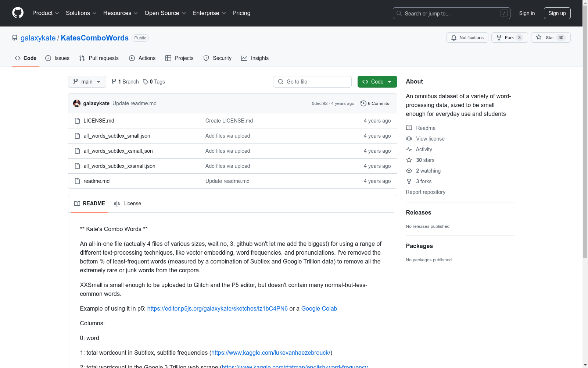Select the README tab
Image resolution: width=588 pixels, height=368 pixels.
[x=90, y=204]
